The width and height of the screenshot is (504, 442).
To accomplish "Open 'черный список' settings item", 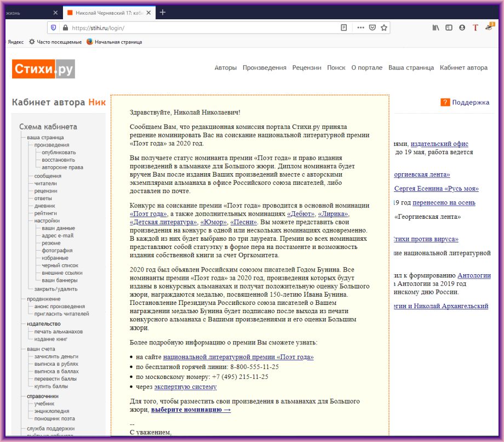I will tap(60, 265).
